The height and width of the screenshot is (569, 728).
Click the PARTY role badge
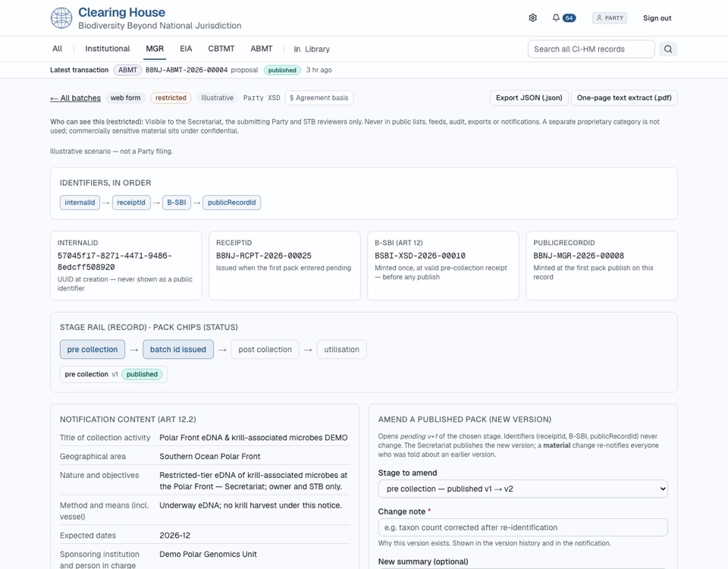point(609,18)
